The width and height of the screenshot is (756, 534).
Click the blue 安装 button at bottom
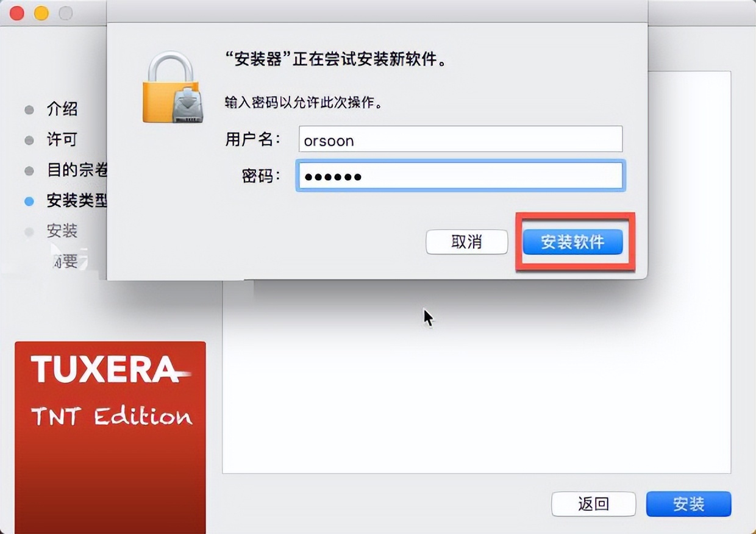(689, 504)
